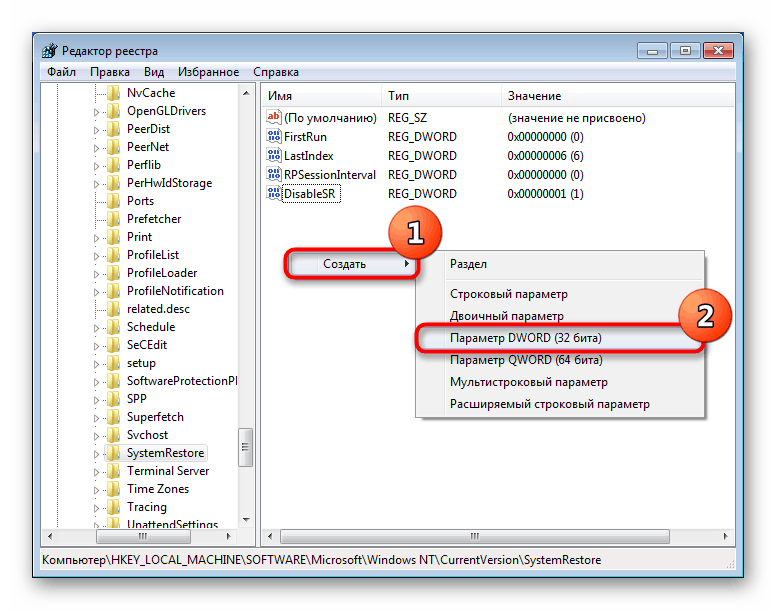The width and height of the screenshot is (776, 610).
Task: Expand the ProfileList tree node
Action: tap(97, 256)
